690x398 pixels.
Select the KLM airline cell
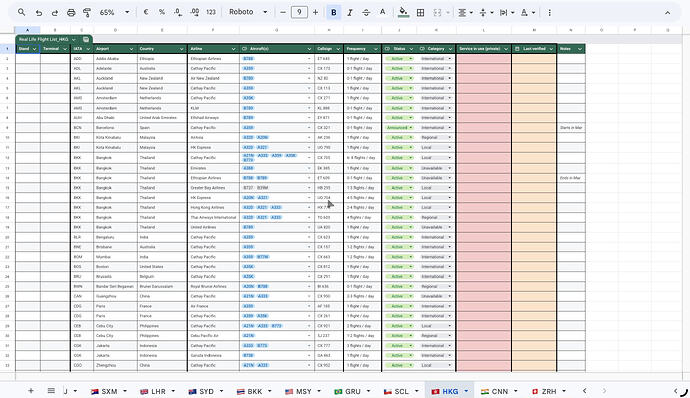(x=213, y=108)
